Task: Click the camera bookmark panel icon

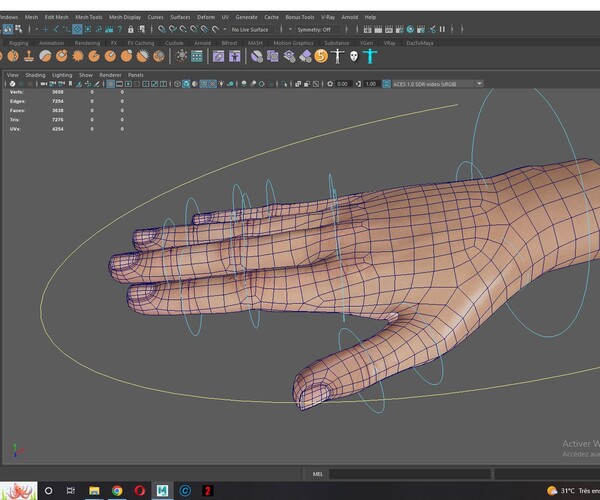Action: pos(70,84)
